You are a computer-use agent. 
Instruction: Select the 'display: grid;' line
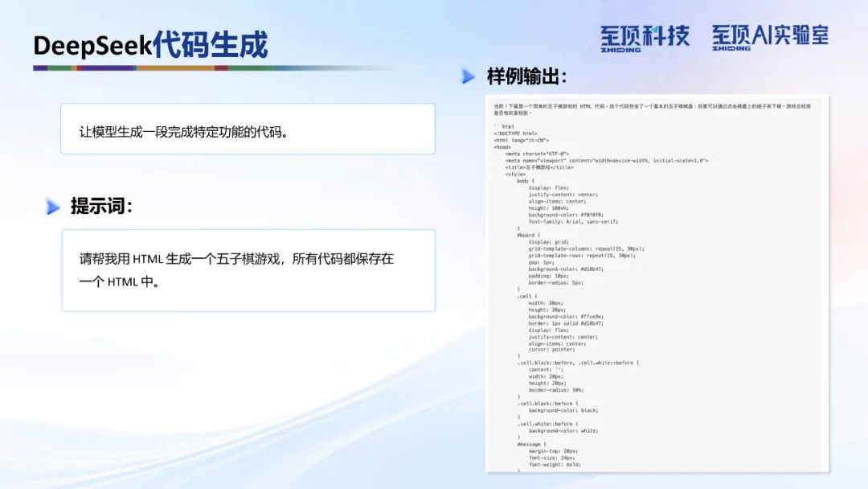point(549,242)
